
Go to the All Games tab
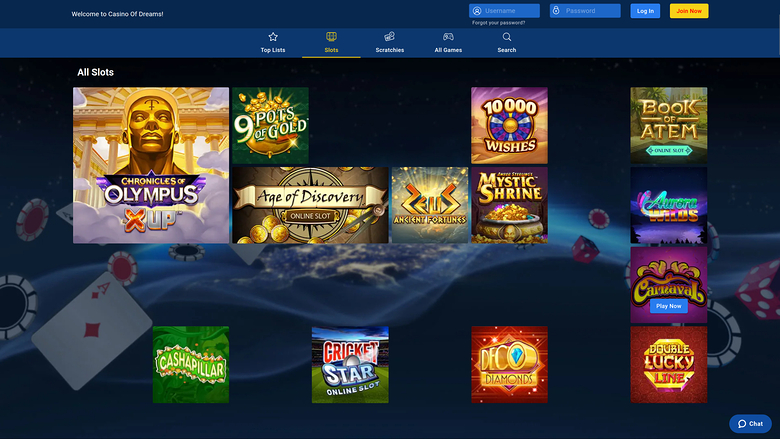pyautogui.click(x=448, y=43)
